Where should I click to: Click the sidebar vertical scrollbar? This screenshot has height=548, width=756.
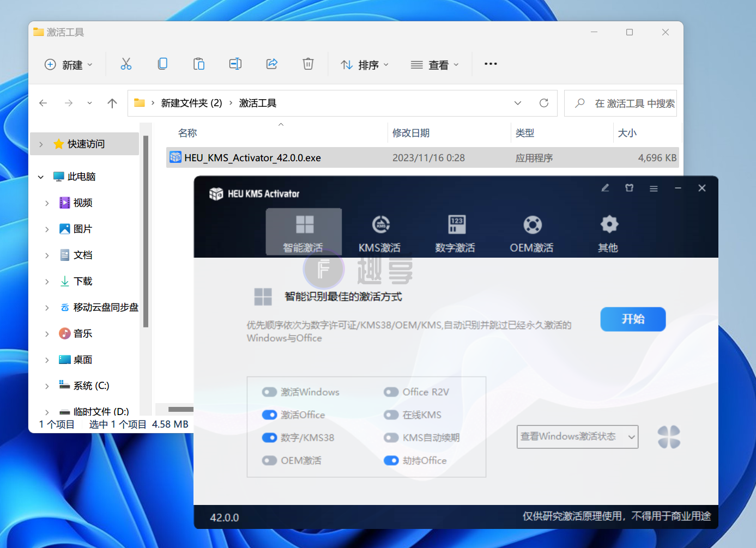(x=146, y=232)
